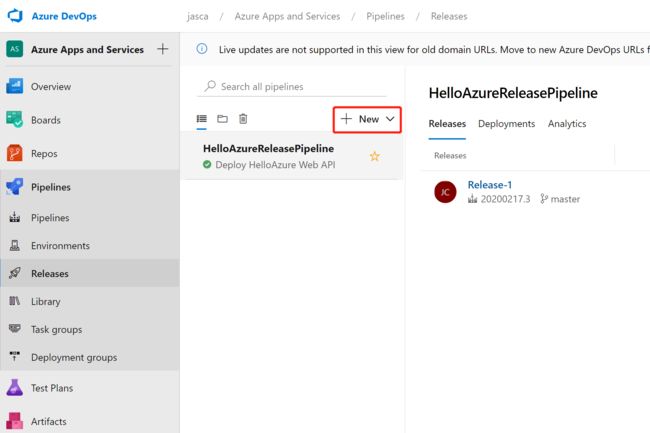Image resolution: width=650 pixels, height=433 pixels.
Task: Switch to the Deployments tab
Action: [507, 123]
